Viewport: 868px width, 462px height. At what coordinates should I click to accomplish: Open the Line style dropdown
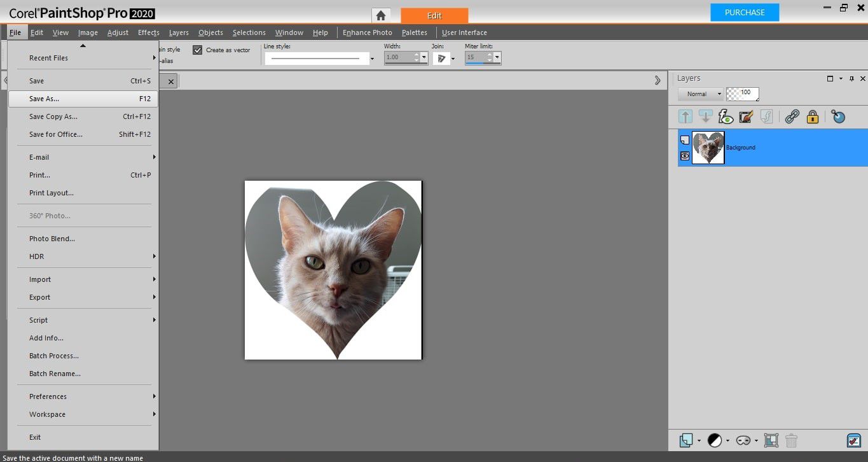372,59
